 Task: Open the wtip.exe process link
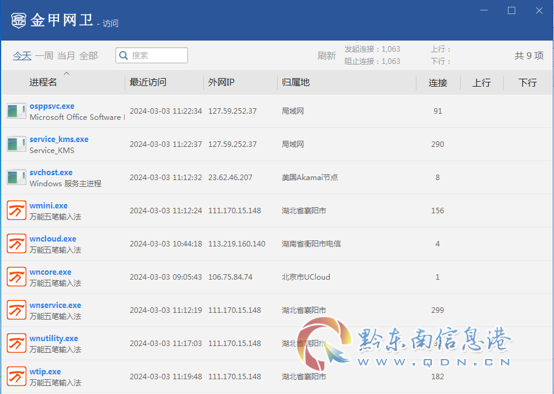tap(45, 372)
